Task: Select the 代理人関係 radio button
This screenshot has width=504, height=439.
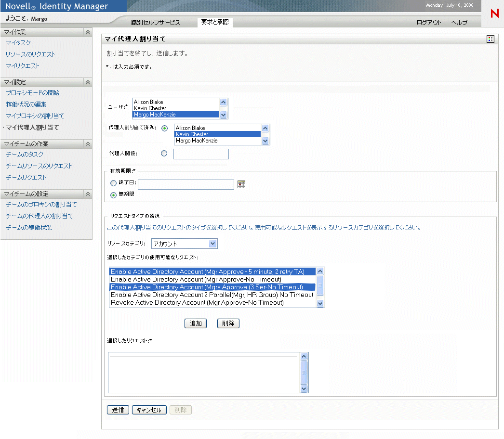Action: (164, 154)
